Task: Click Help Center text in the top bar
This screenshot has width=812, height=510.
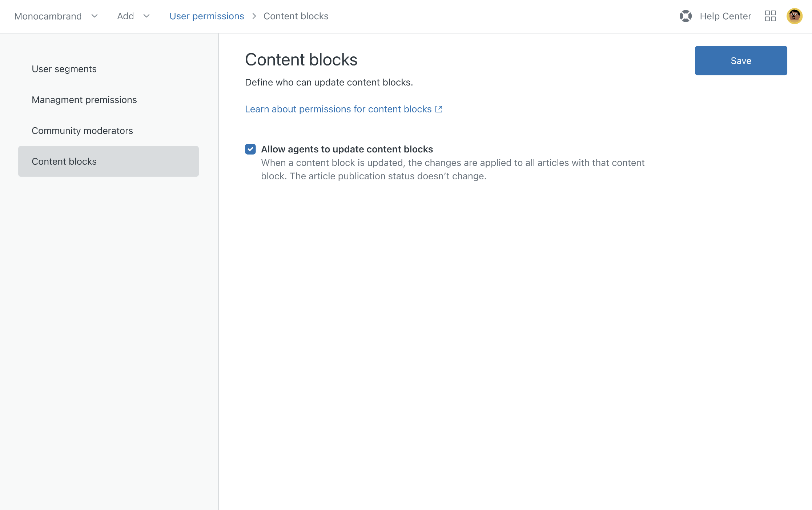Action: click(725, 16)
